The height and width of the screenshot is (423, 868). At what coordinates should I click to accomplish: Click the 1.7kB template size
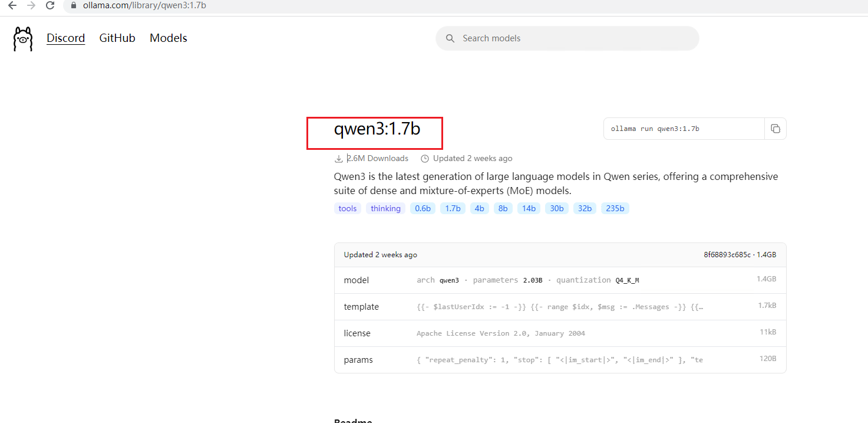767,306
